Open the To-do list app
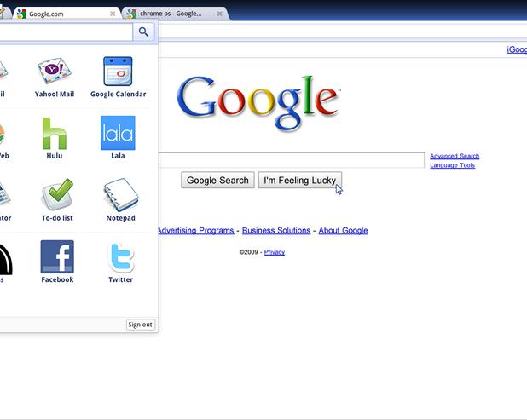This screenshot has width=527, height=420. (57, 194)
